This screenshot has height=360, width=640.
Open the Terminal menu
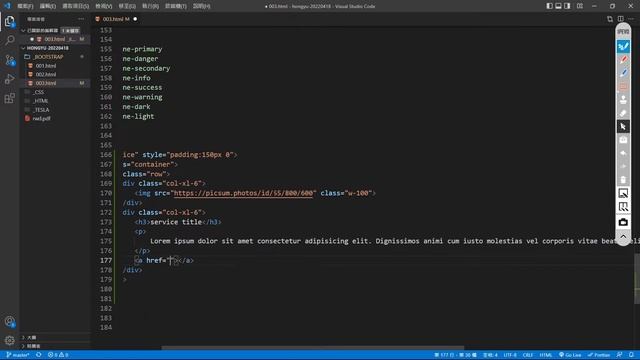176,6
